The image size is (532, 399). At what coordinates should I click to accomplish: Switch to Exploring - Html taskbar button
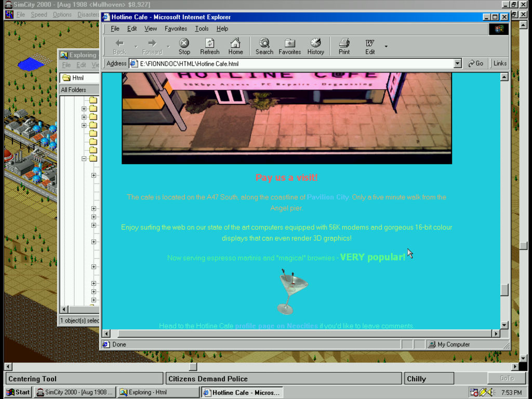click(x=158, y=392)
